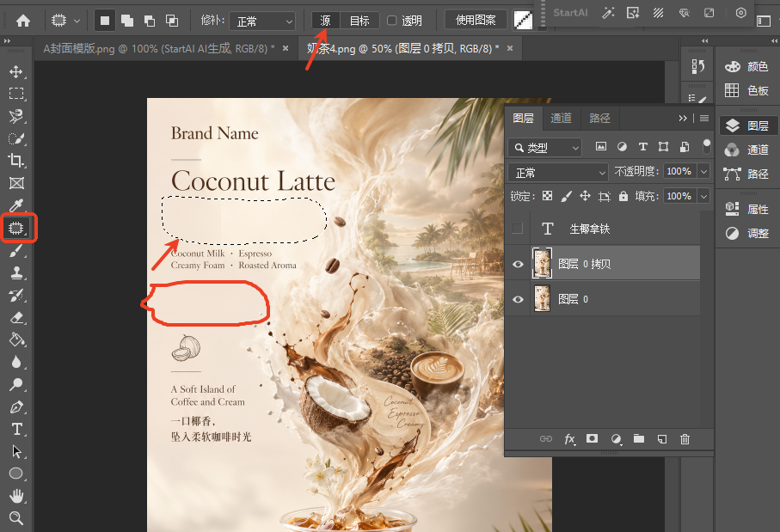Enable the 透明 checkbox
Viewport: 780px width, 532px height.
click(x=392, y=21)
